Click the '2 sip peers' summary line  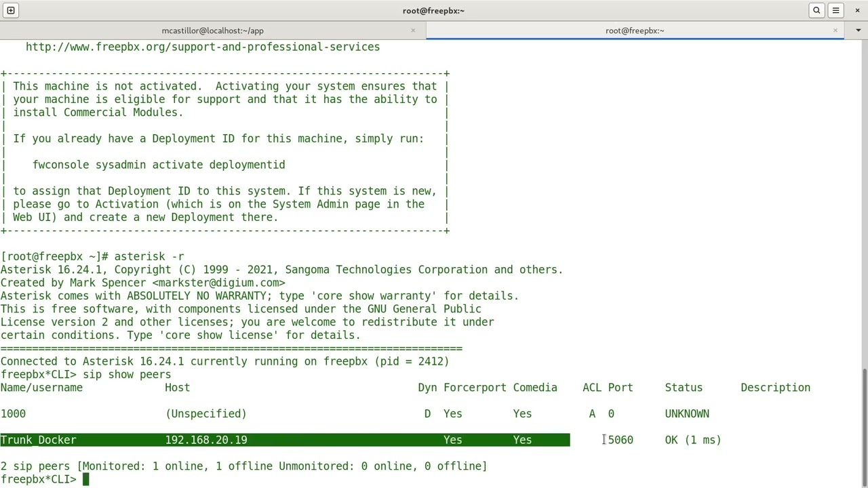click(x=243, y=466)
